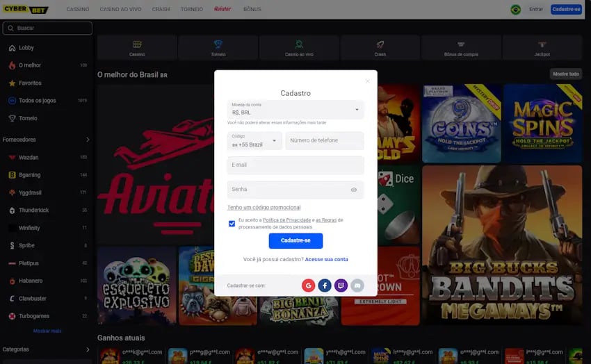591x364 pixels.
Task: Click the Brazil flag language icon
Action: 516,10
